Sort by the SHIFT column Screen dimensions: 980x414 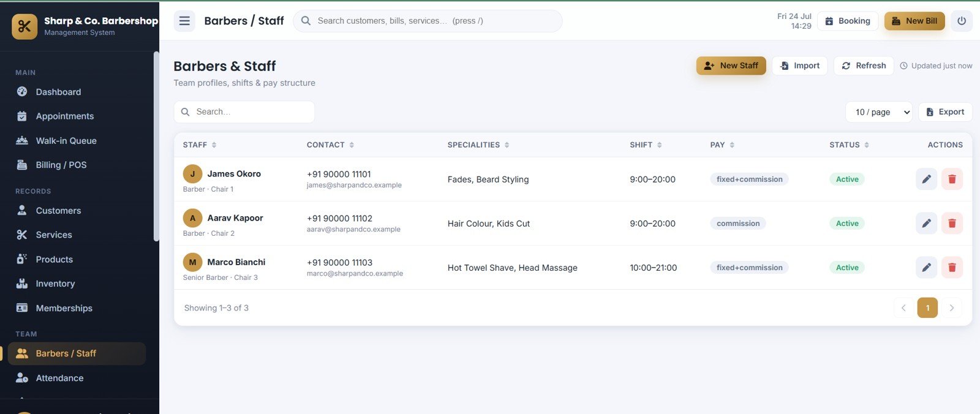(646, 145)
